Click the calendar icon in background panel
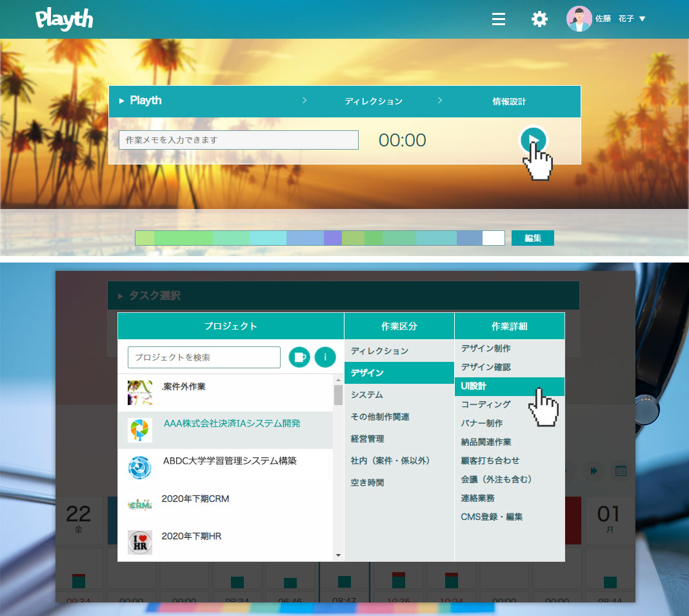The height and width of the screenshot is (616, 689). click(621, 471)
